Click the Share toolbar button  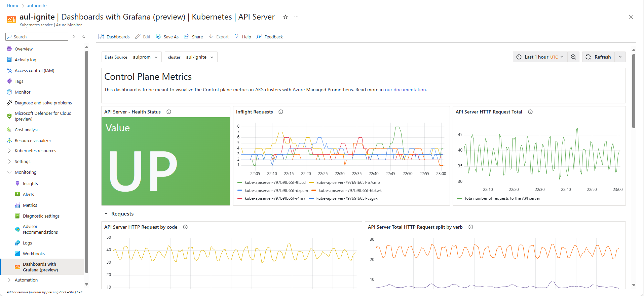(193, 37)
